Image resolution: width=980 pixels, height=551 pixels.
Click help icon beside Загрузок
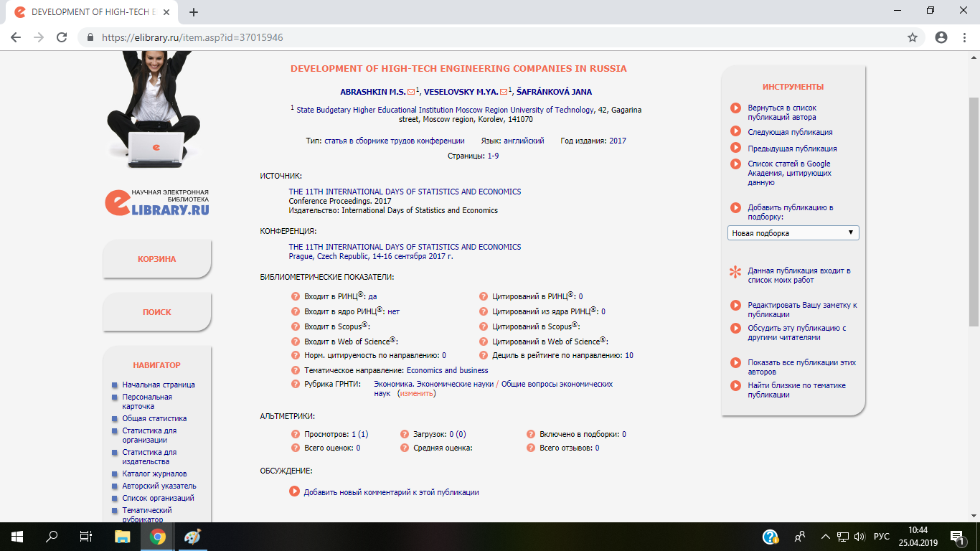[x=405, y=434]
